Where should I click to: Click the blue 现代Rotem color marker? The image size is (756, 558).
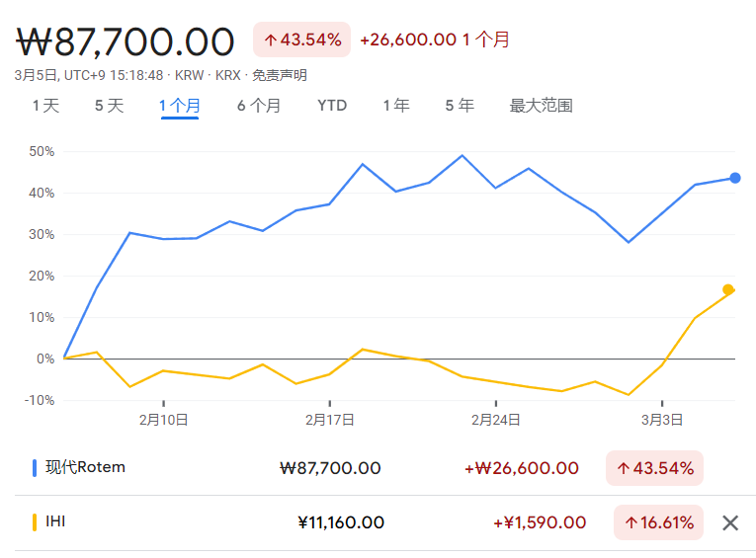[35, 468]
